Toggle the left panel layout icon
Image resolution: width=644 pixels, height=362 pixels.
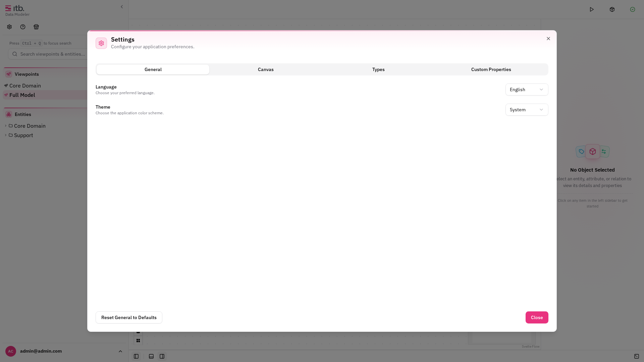pos(136,356)
